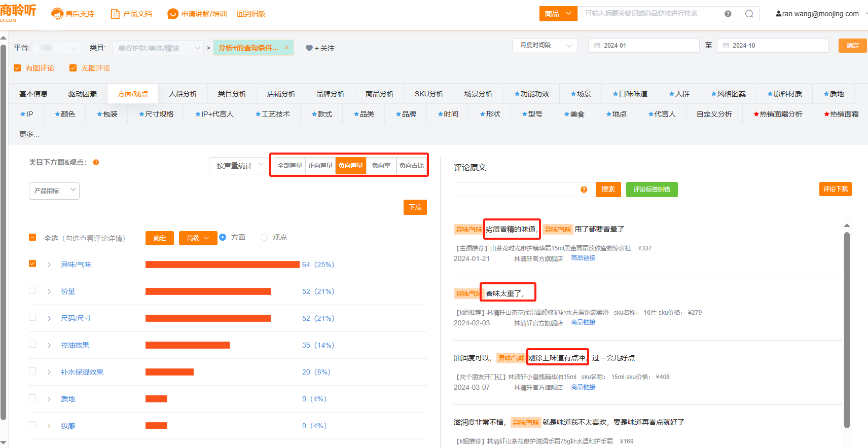This screenshot has width=868, height=448.
Task: Click the heart icon beside 关注
Action: pos(309,48)
